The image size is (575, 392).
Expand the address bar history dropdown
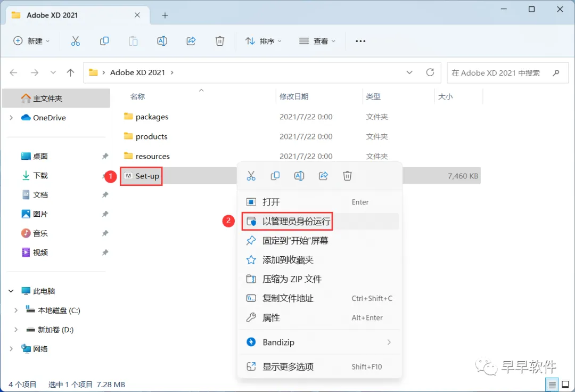[x=409, y=72]
